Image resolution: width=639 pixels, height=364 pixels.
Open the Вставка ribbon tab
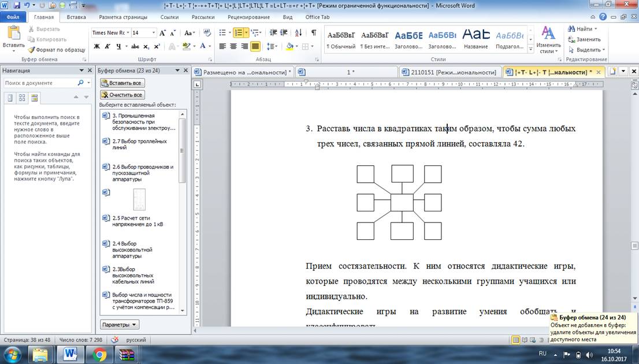coord(76,17)
